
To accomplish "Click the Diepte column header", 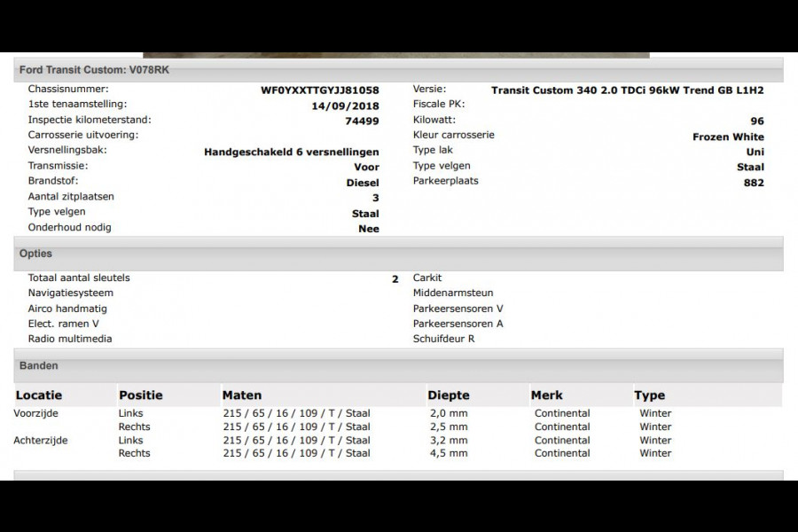I will coord(448,395).
